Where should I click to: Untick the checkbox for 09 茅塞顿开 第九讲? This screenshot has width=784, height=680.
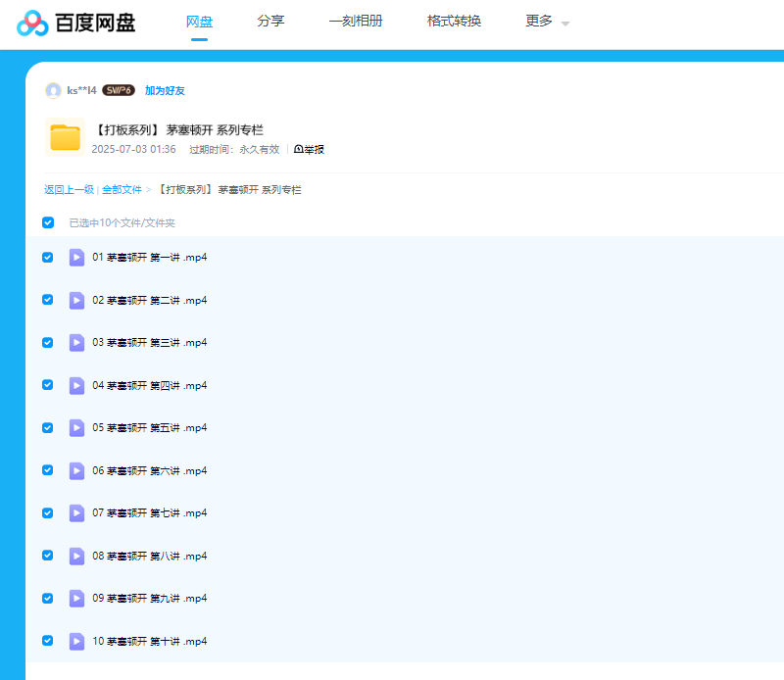pos(48,598)
